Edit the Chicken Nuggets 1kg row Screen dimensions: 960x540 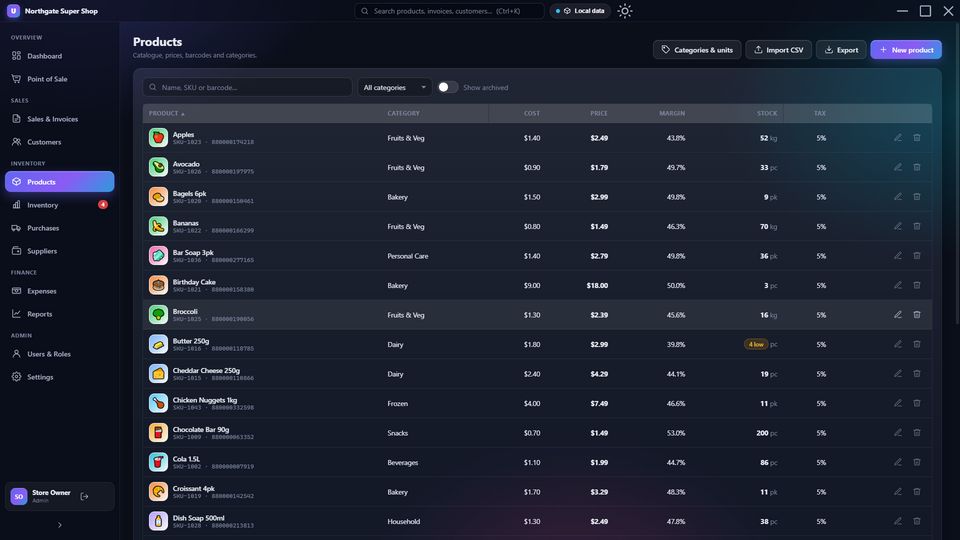click(x=898, y=403)
